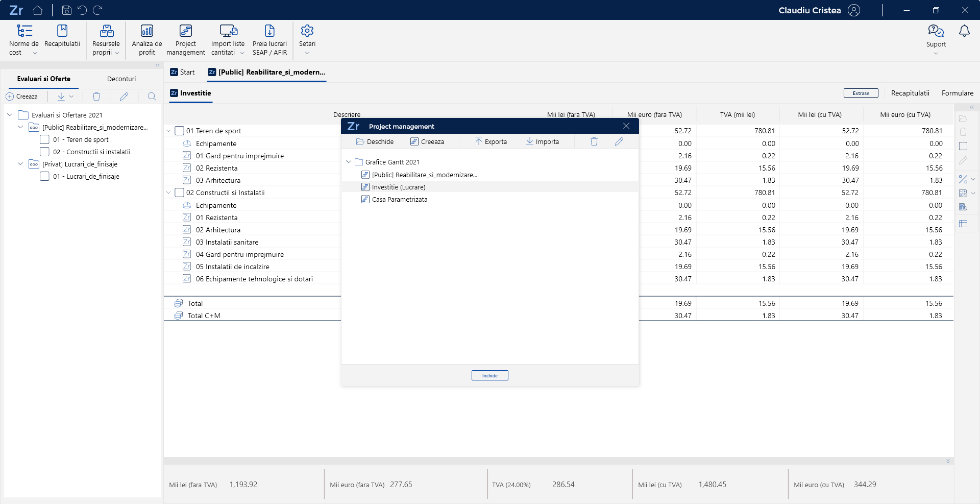Click the search icon in left panel
980x504 pixels.
pos(152,97)
